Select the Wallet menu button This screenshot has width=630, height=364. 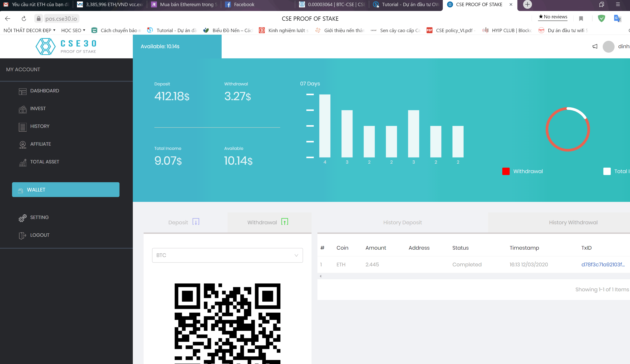[66, 190]
